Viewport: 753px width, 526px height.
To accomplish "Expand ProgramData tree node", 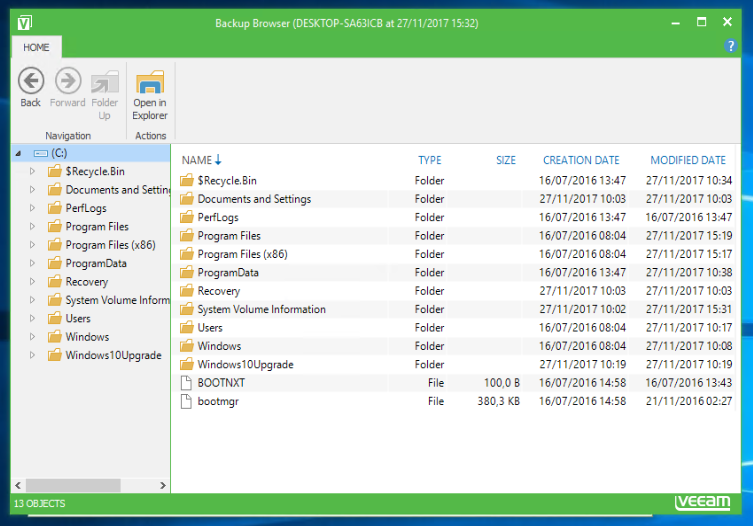I will click(32, 263).
